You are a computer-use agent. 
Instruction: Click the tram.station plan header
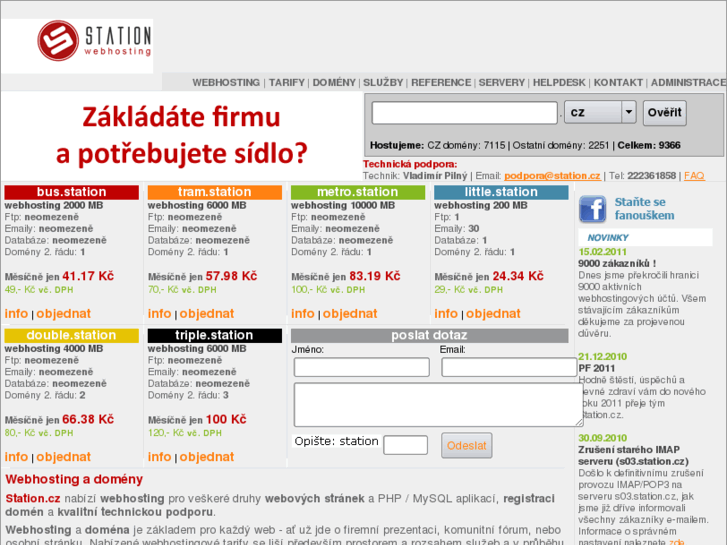[215, 192]
